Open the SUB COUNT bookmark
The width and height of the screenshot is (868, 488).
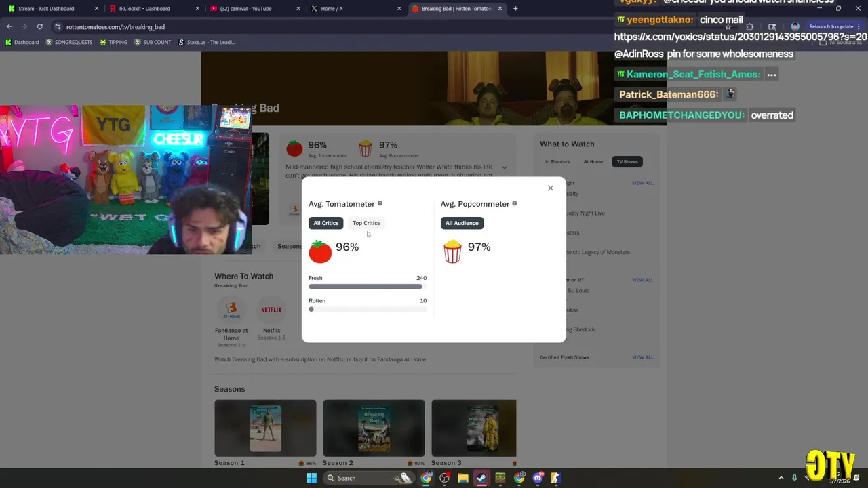pyautogui.click(x=153, y=42)
